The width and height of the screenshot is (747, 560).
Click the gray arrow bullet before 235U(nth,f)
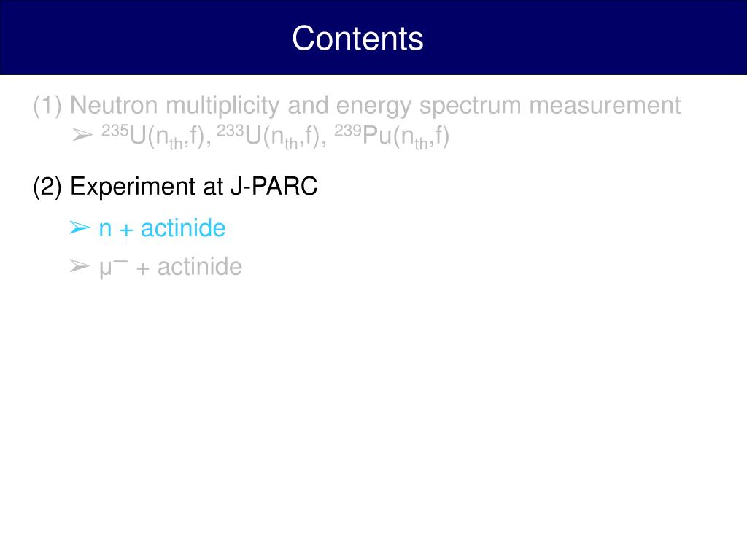point(82,135)
